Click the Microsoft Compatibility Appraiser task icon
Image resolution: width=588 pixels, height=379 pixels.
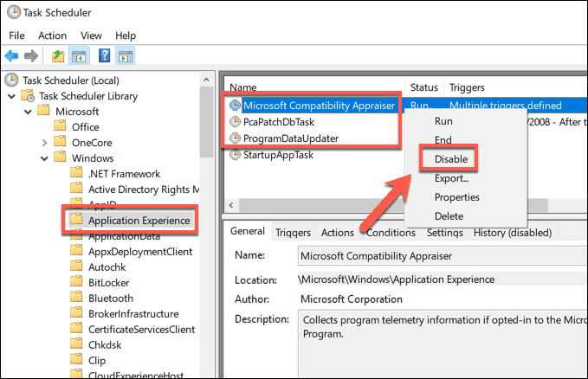(235, 106)
